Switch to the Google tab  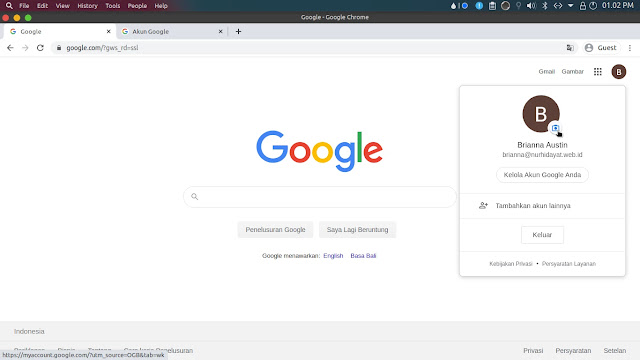point(59,31)
